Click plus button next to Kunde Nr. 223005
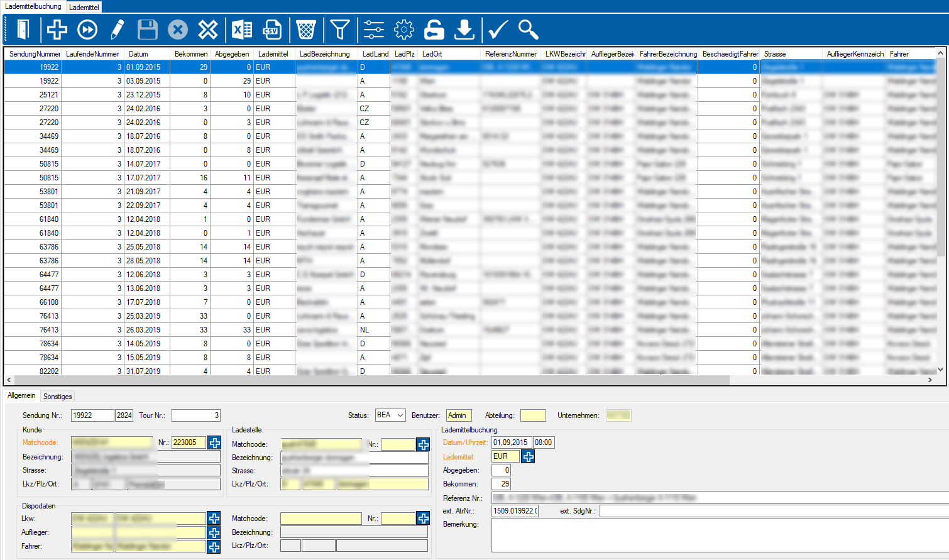The image size is (949, 560). click(214, 442)
